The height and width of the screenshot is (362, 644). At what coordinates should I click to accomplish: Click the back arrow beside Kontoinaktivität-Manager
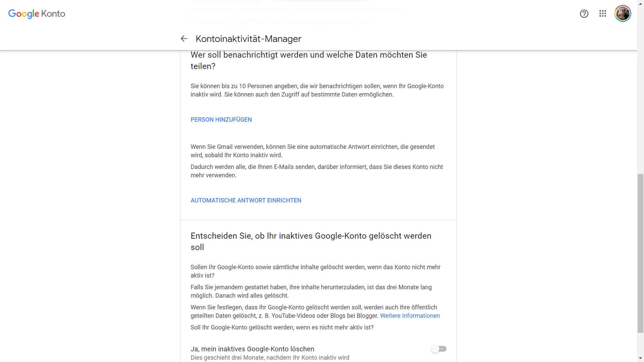tap(184, 39)
